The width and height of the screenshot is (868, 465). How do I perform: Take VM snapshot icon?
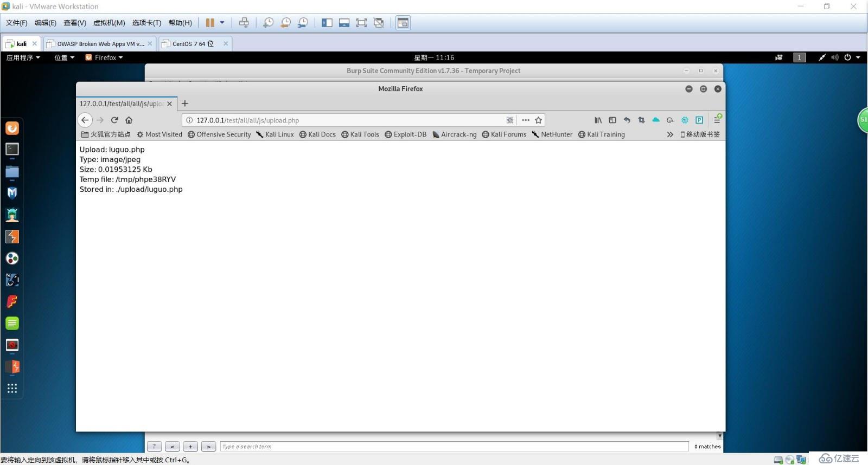[268, 23]
